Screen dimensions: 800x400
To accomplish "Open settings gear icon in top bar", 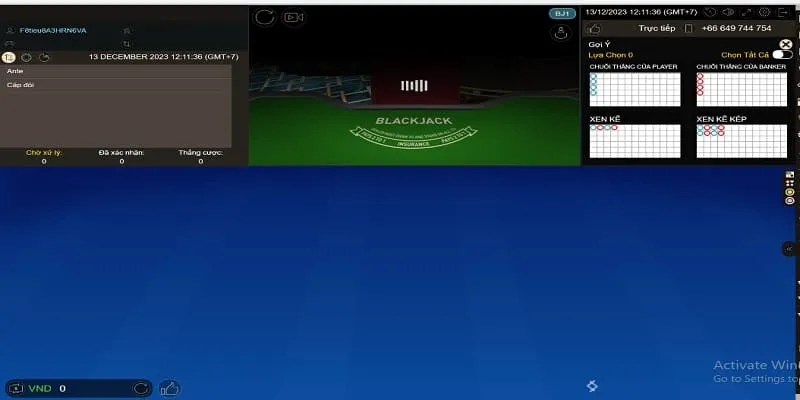I will click(764, 12).
